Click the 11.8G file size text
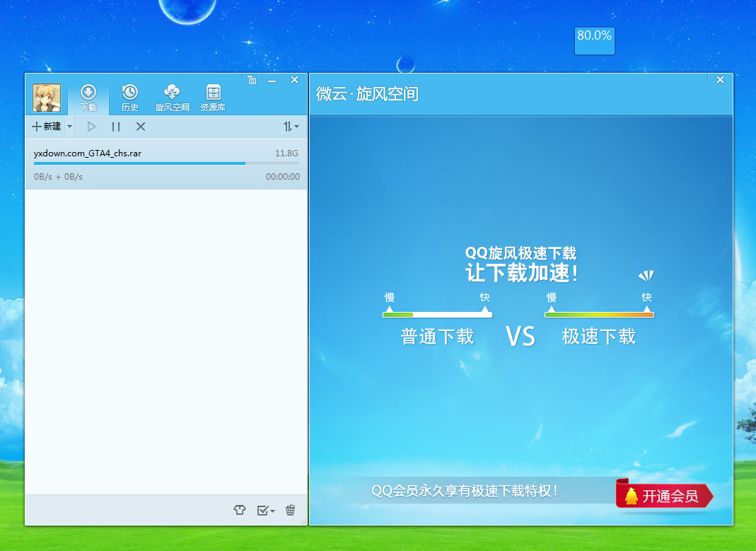The width and height of the screenshot is (756, 551). point(286,153)
